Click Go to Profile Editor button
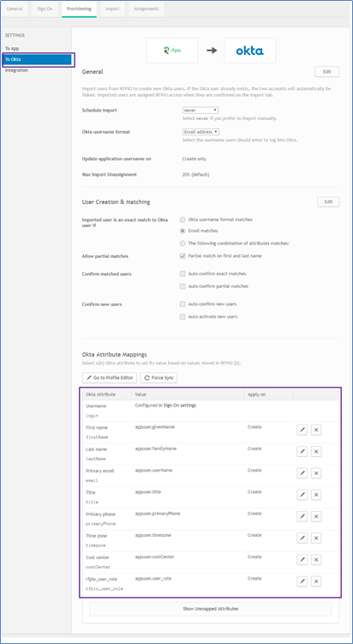The image size is (353, 644). click(110, 378)
